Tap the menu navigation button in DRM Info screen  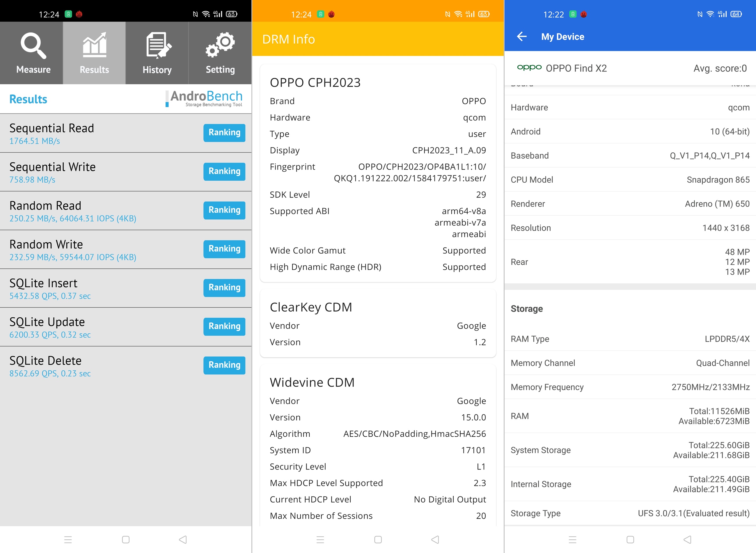click(320, 539)
